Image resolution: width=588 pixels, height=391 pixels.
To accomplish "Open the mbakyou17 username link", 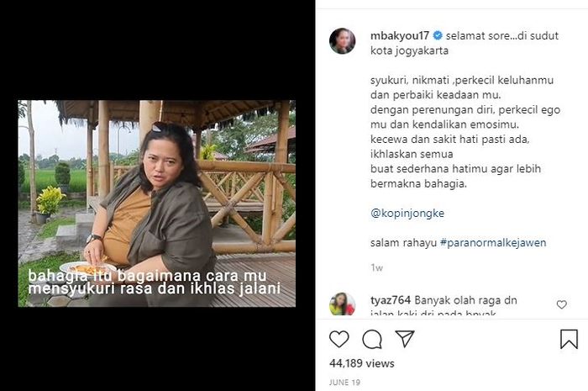I will [x=400, y=35].
